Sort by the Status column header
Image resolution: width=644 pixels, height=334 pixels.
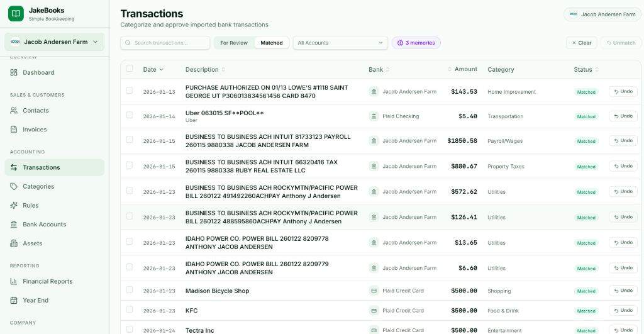(x=586, y=69)
